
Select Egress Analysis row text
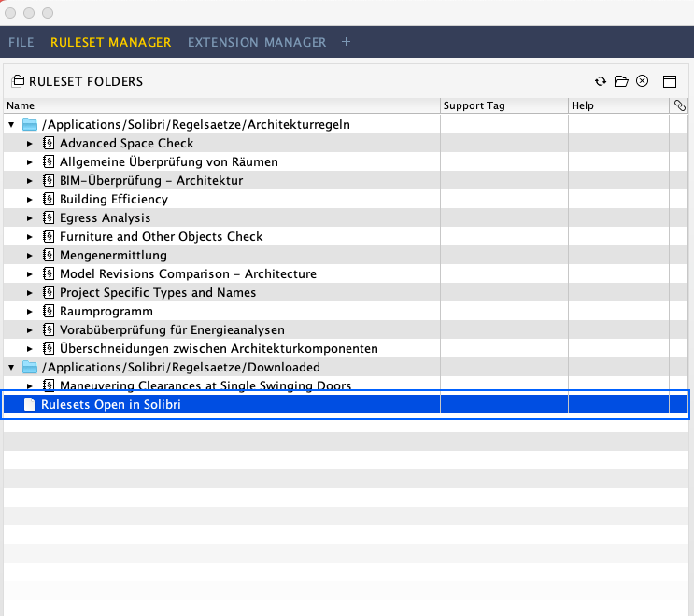(105, 217)
